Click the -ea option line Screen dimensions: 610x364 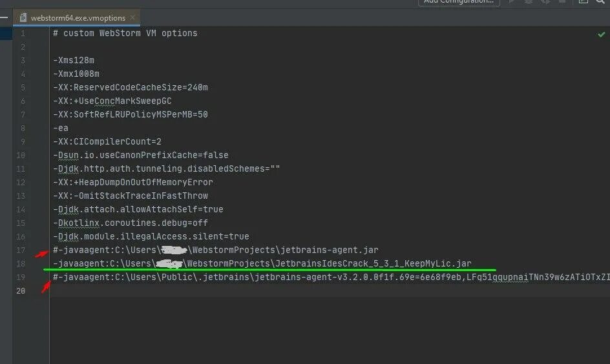61,128
